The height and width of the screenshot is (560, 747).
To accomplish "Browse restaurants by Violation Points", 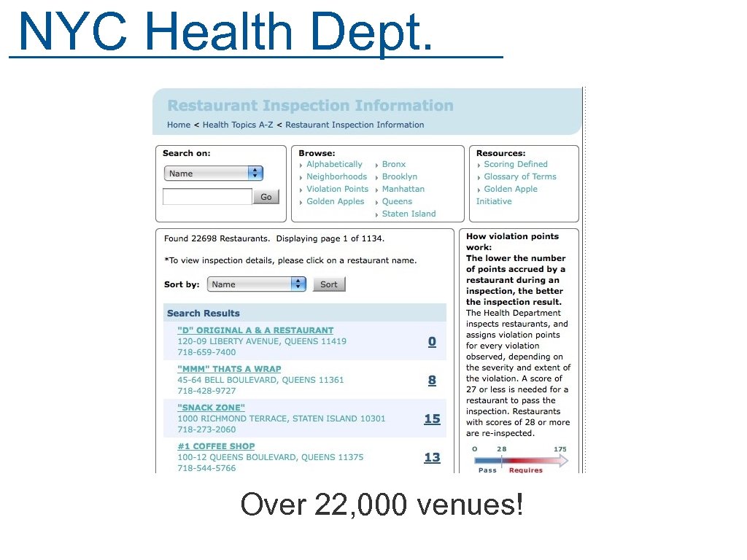I will pyautogui.click(x=336, y=188).
